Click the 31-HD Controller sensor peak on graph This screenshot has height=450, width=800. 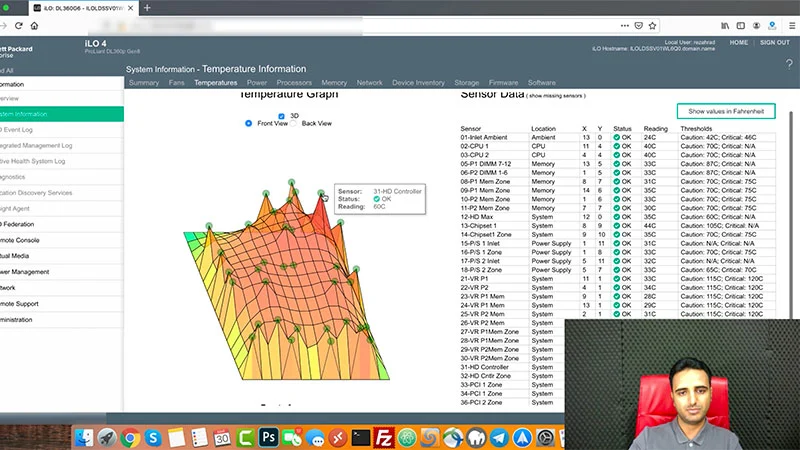pos(322,193)
